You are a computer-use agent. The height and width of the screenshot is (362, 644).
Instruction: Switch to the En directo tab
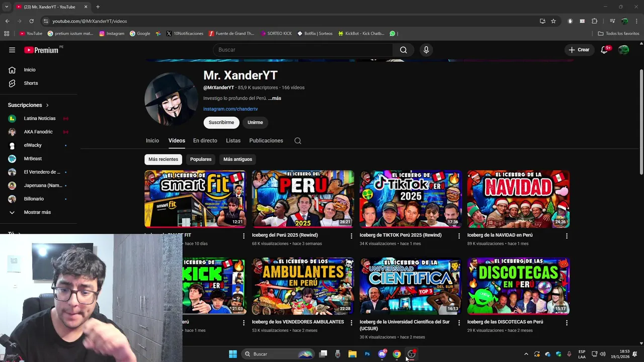click(205, 141)
